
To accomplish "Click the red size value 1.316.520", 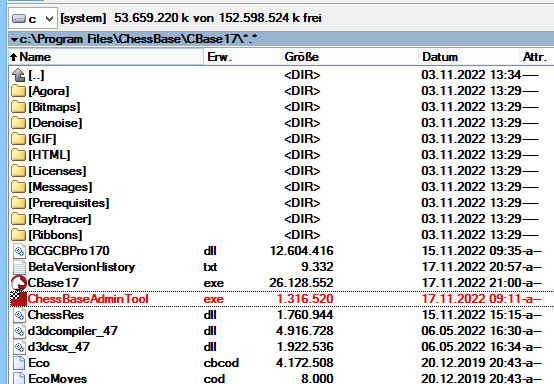I will 305,299.
